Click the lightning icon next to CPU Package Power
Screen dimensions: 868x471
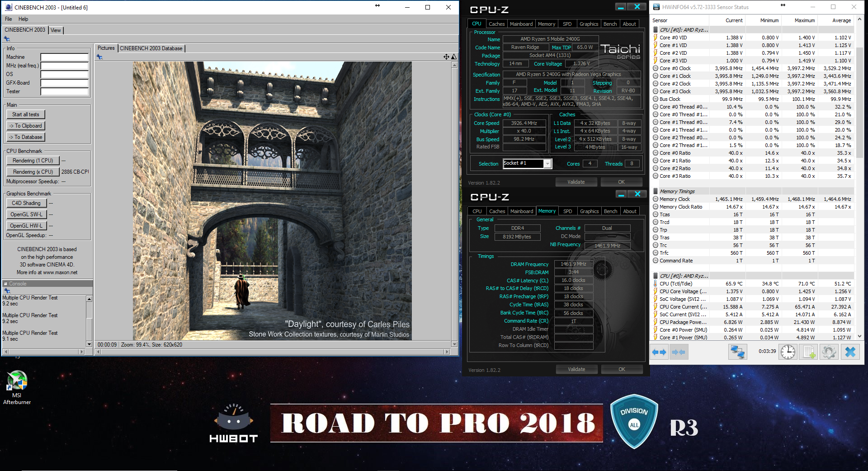(x=656, y=322)
